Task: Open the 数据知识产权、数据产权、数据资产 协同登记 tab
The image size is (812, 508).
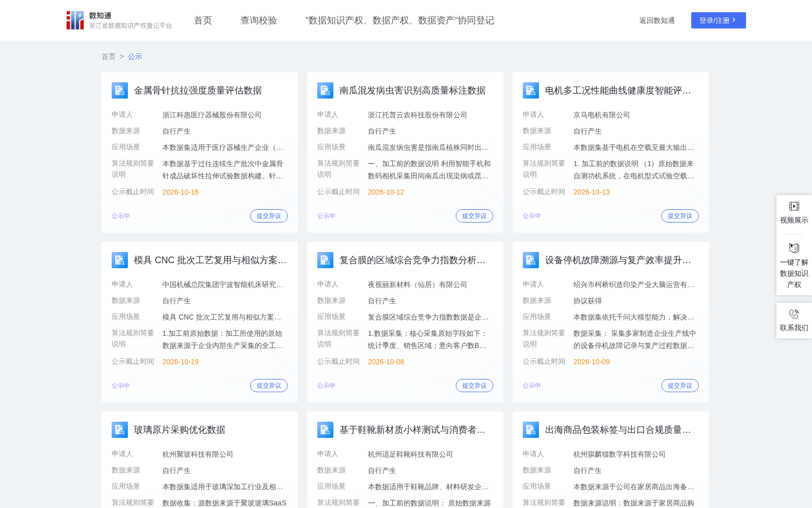Action: click(x=400, y=20)
